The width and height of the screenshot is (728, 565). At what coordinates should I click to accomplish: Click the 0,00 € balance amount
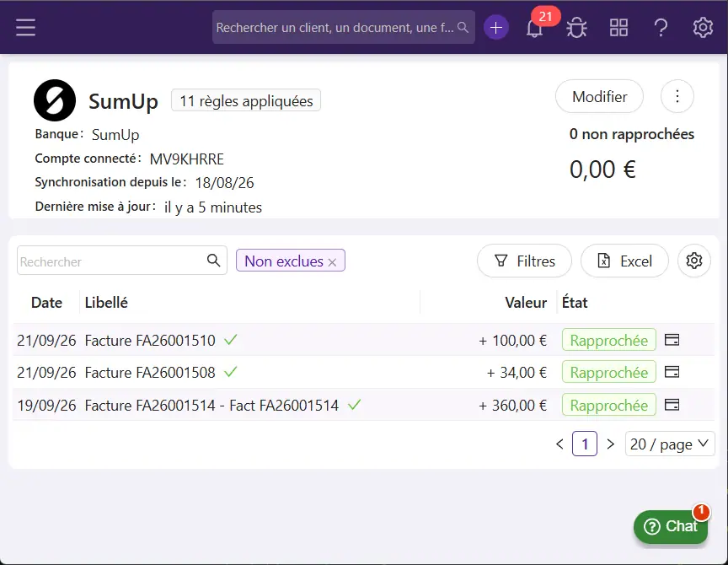[602, 169]
